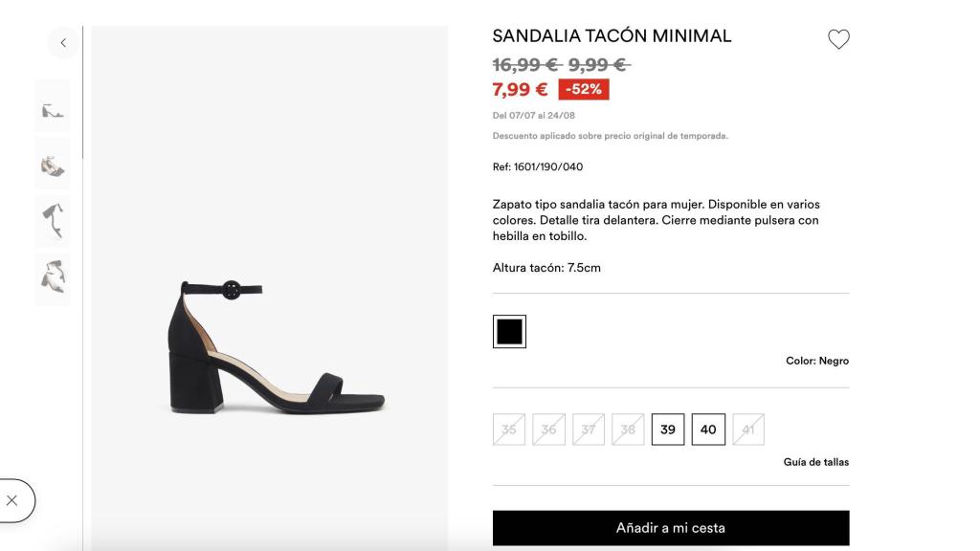
Task: Select size 39
Action: point(667,430)
